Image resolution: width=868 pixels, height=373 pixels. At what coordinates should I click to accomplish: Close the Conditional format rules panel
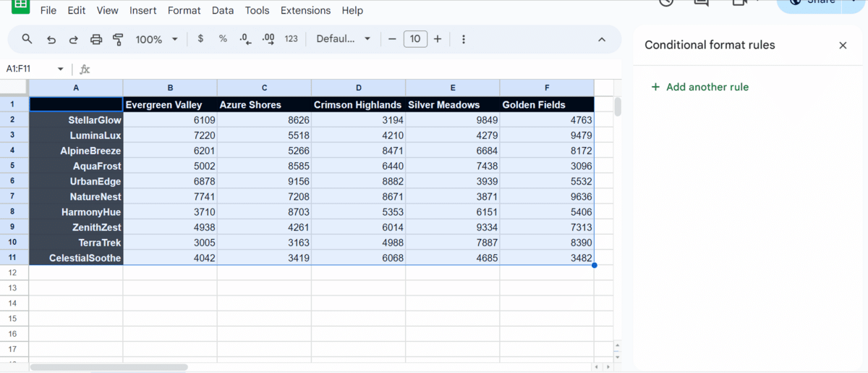tap(843, 45)
